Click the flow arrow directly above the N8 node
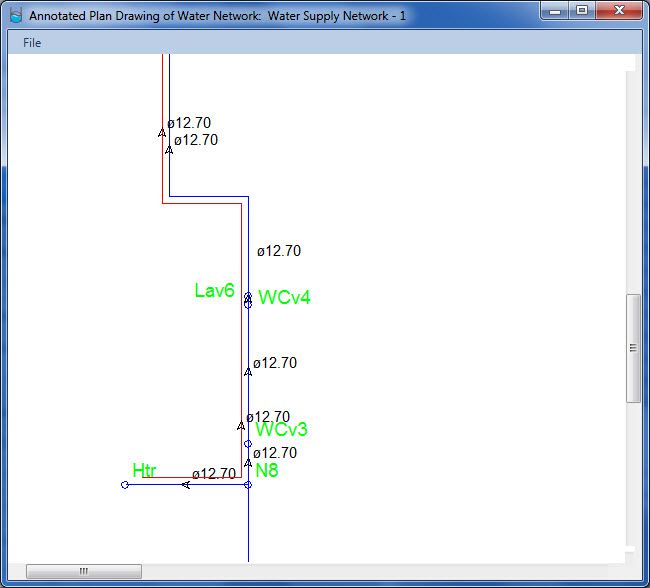This screenshot has height=588, width=650. [x=248, y=463]
